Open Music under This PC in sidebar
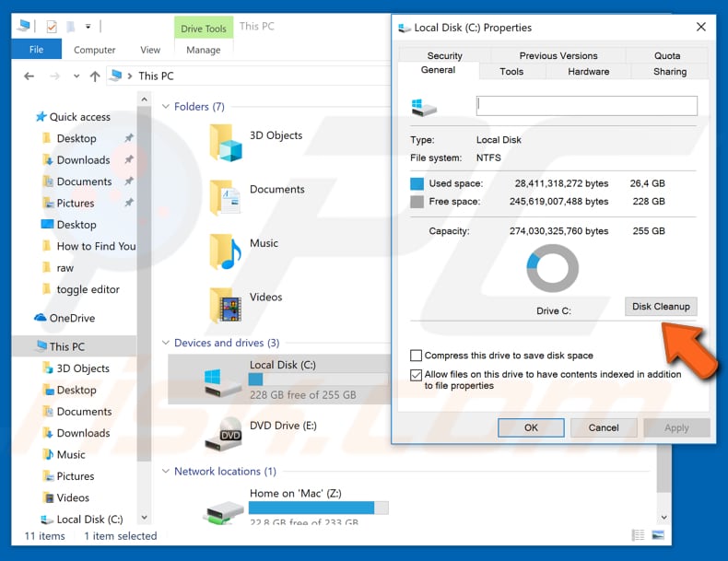728x561 pixels. pos(71,455)
